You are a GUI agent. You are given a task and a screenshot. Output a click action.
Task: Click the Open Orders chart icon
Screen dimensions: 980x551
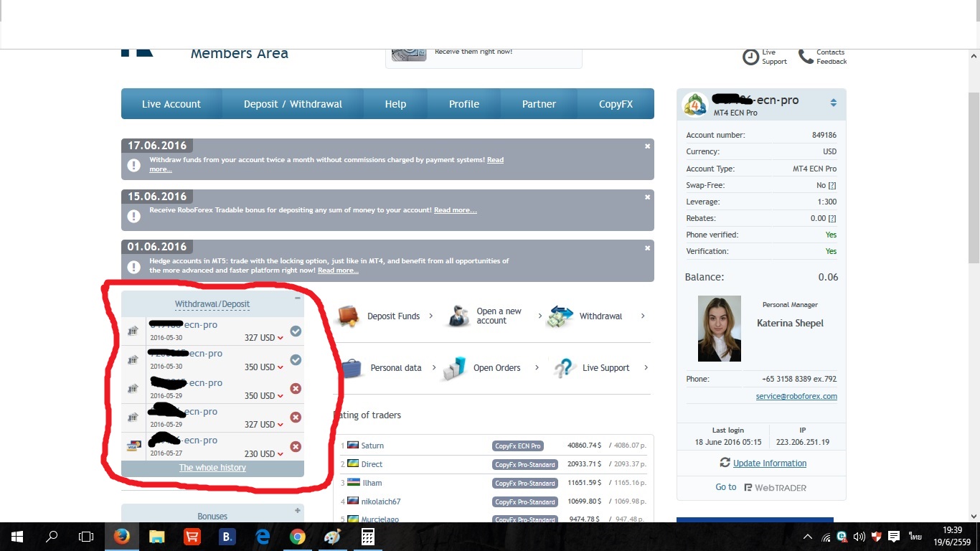pyautogui.click(x=453, y=368)
